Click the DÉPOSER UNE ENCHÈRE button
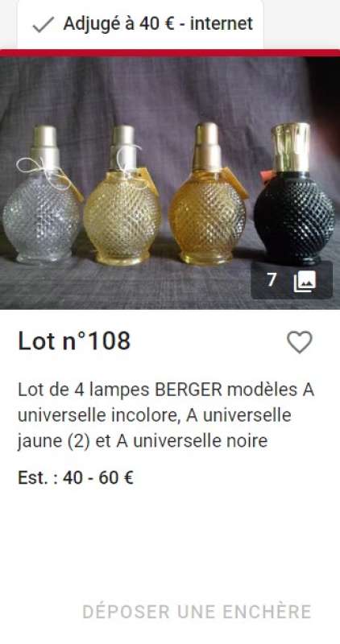 coord(197,611)
